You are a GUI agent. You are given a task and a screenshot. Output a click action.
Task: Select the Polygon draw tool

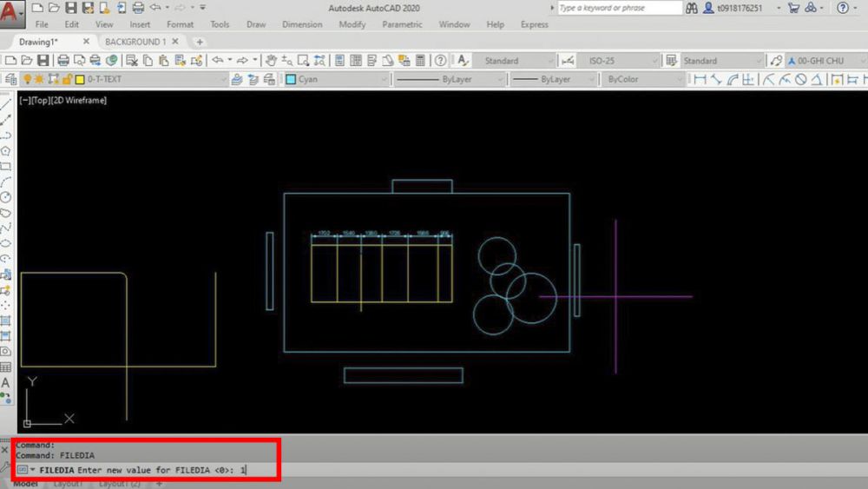pyautogui.click(x=5, y=150)
